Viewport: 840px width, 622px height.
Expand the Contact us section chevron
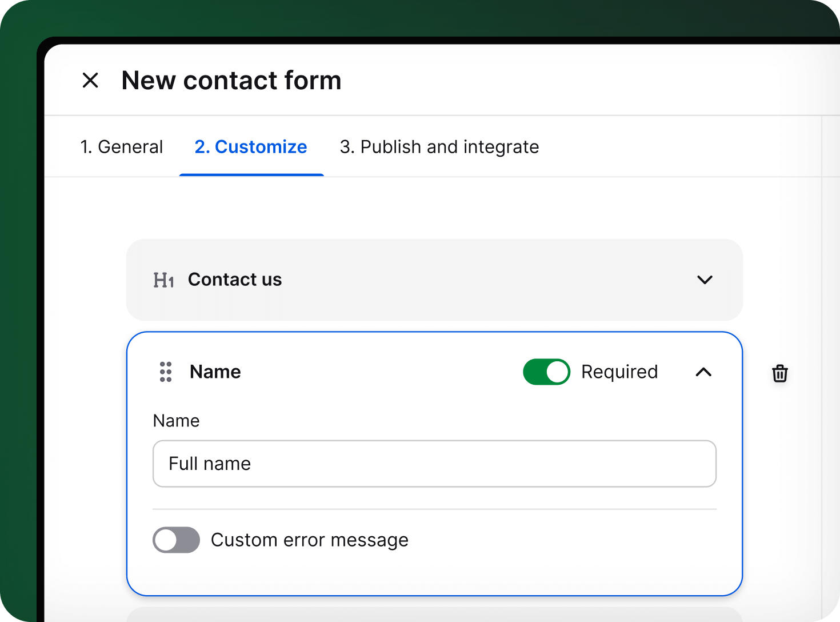[x=705, y=280]
